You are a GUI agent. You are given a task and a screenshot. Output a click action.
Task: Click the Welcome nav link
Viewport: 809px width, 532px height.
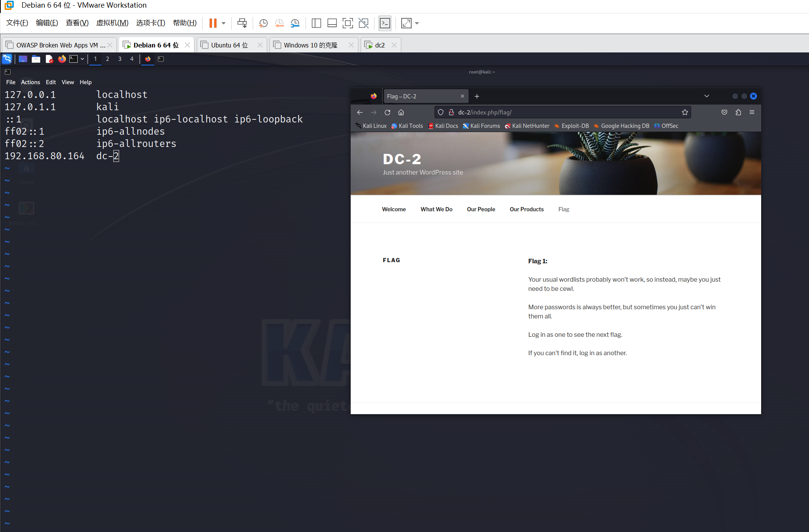[x=394, y=209]
